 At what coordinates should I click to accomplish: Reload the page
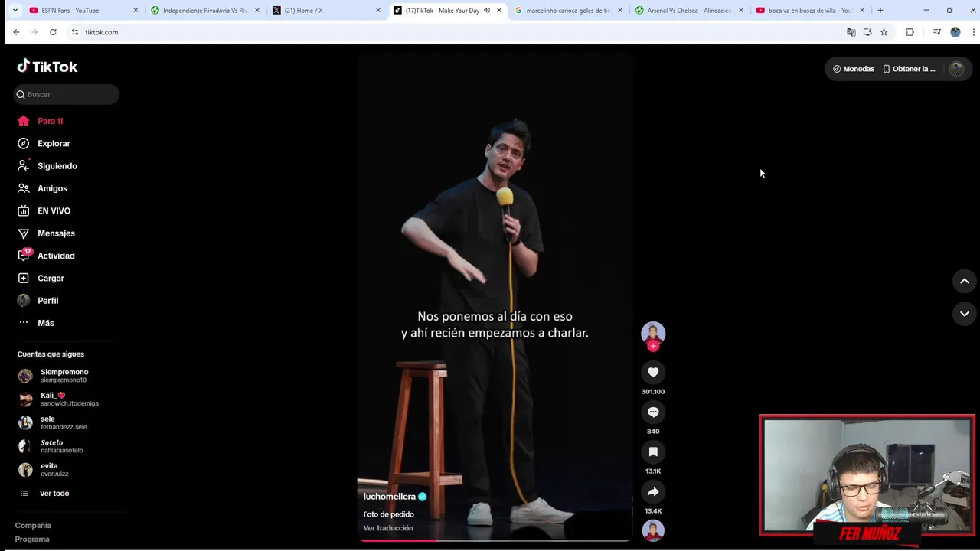coord(53,32)
